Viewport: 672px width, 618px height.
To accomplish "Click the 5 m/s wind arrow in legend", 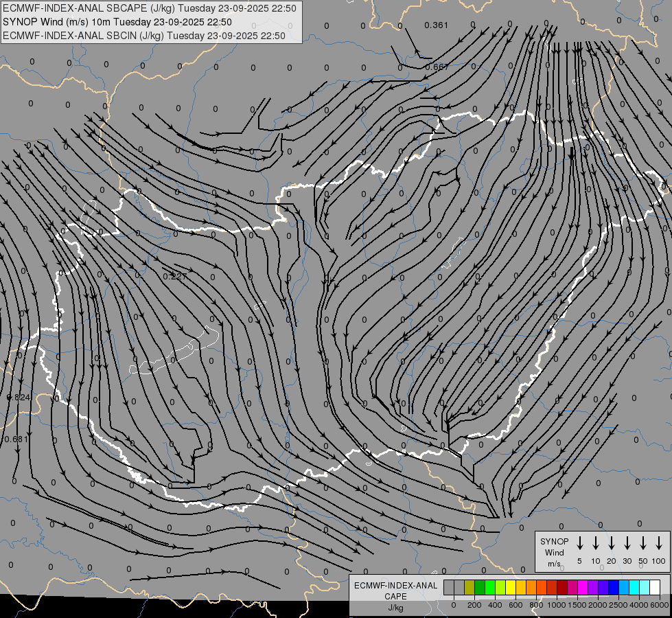I will 579,543.
